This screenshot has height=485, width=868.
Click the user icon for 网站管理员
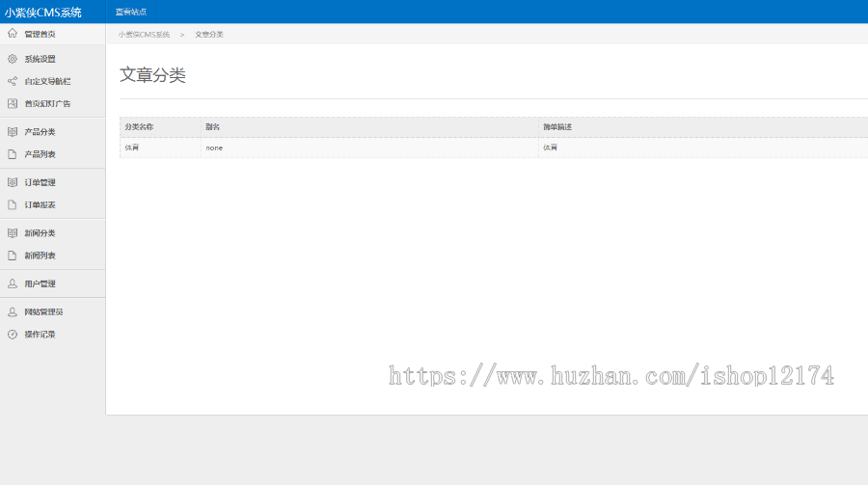[x=13, y=311]
